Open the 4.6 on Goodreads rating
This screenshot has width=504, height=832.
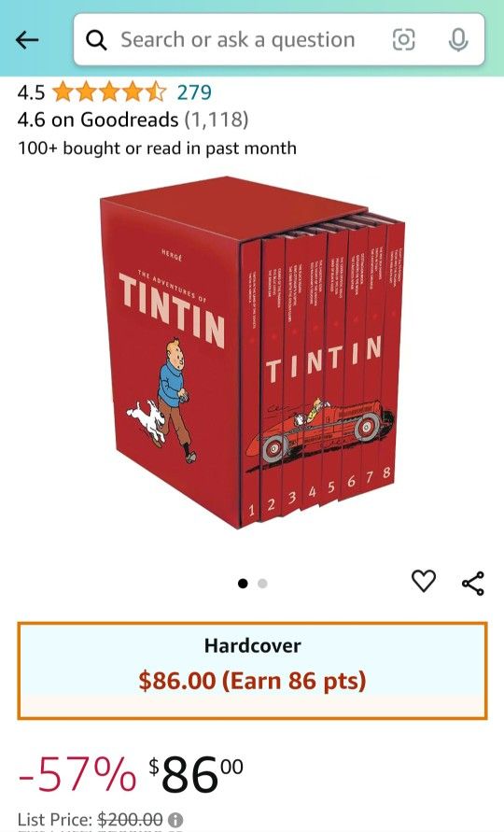tap(133, 120)
